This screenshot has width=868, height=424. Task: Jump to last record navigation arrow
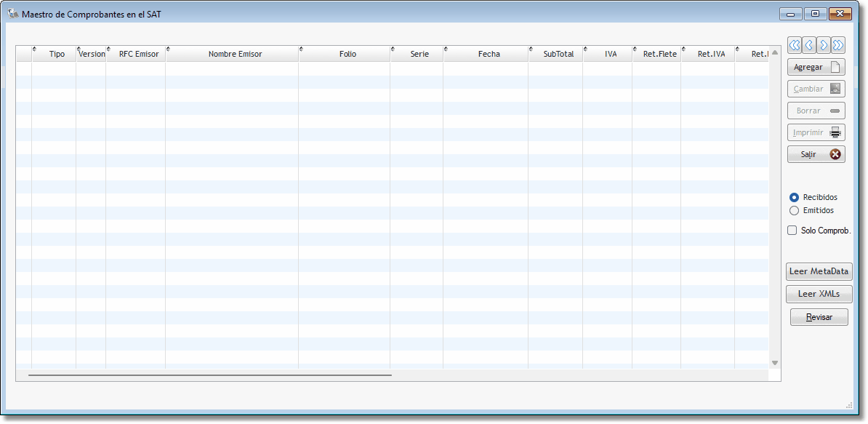coord(838,45)
